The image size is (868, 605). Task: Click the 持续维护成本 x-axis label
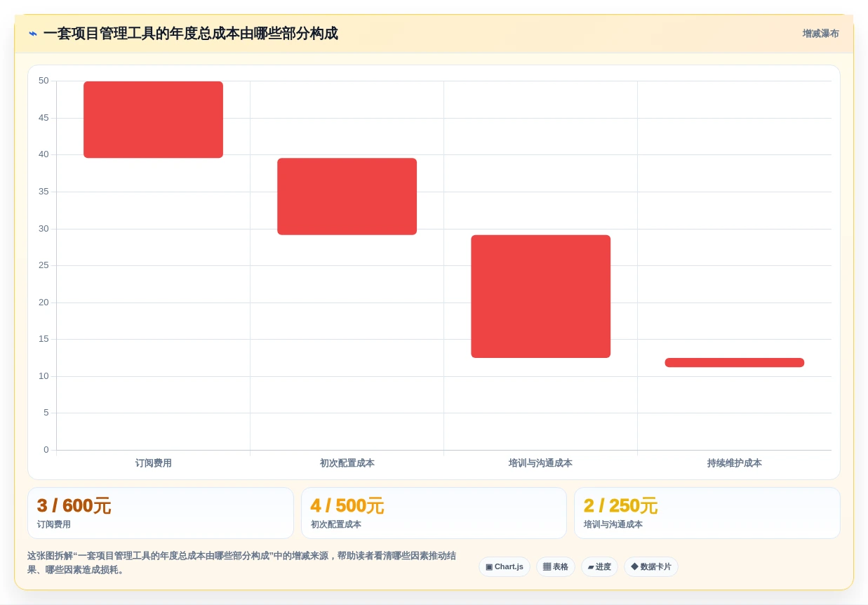point(734,463)
